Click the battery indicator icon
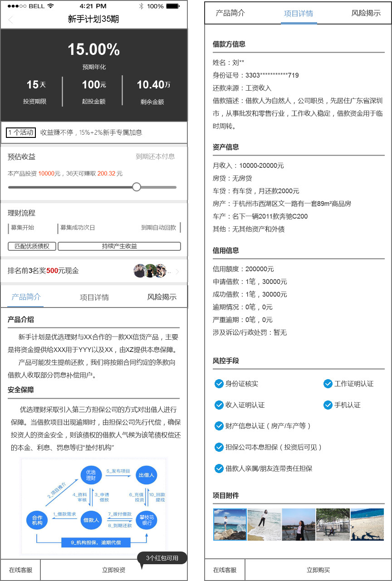 click(172, 6)
